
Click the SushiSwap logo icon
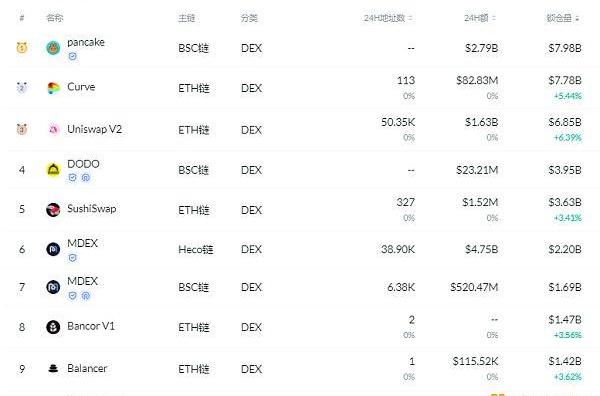[x=53, y=210]
